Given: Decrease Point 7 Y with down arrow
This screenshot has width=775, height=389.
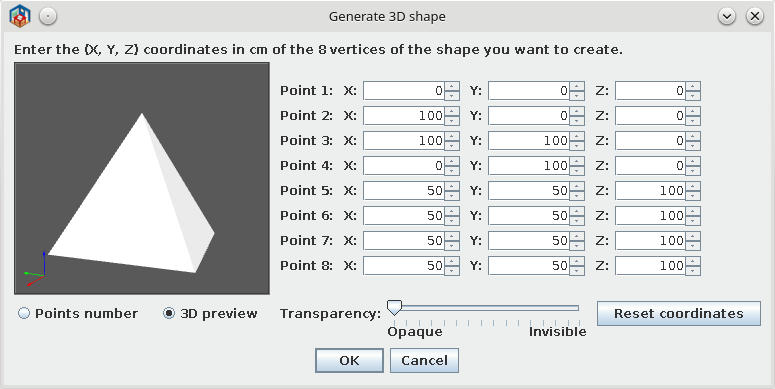Looking at the screenshot, I should [577, 245].
